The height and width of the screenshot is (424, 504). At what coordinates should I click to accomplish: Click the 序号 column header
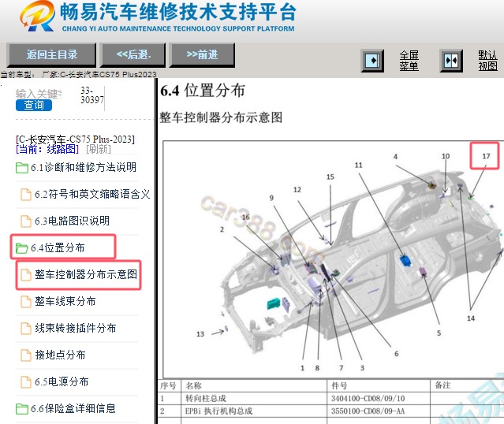168,385
